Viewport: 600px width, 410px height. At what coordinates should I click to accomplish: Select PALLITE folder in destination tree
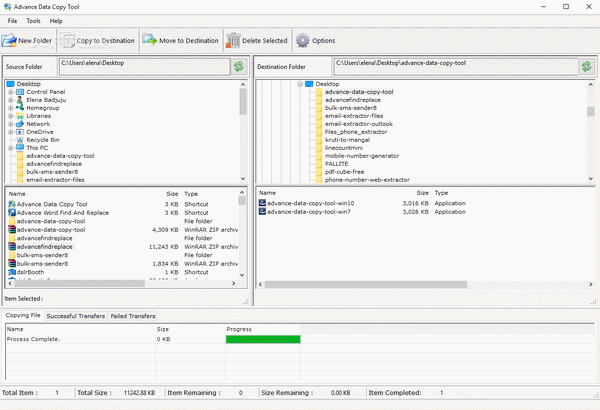(x=336, y=164)
